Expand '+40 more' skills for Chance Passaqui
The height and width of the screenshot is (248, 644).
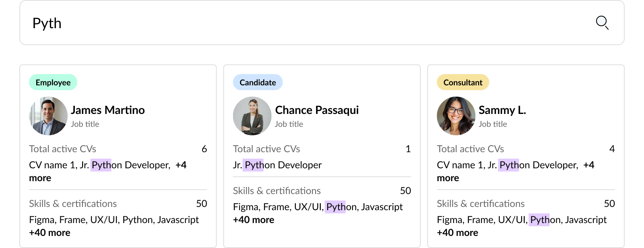tap(254, 220)
